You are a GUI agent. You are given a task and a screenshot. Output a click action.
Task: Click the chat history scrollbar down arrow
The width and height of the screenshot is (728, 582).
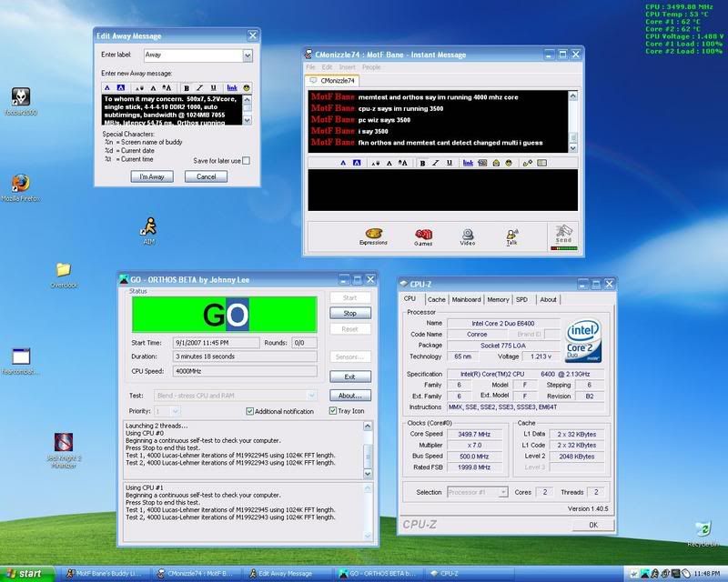tap(573, 148)
